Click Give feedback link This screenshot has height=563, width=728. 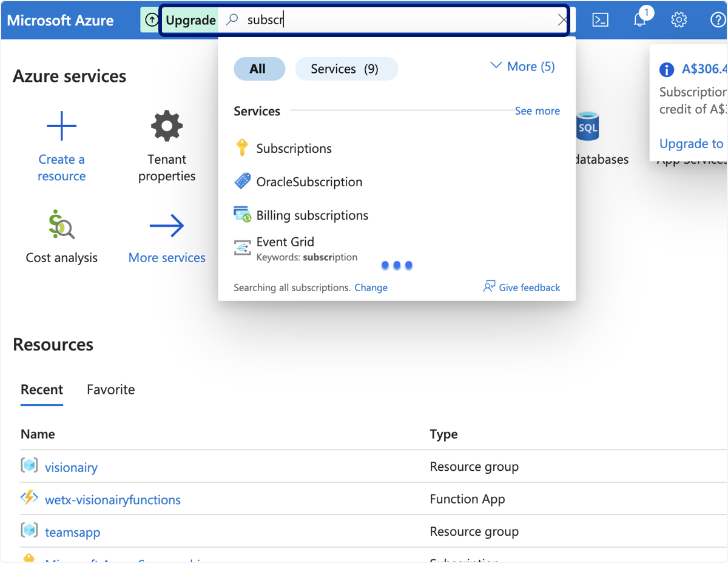(x=529, y=288)
